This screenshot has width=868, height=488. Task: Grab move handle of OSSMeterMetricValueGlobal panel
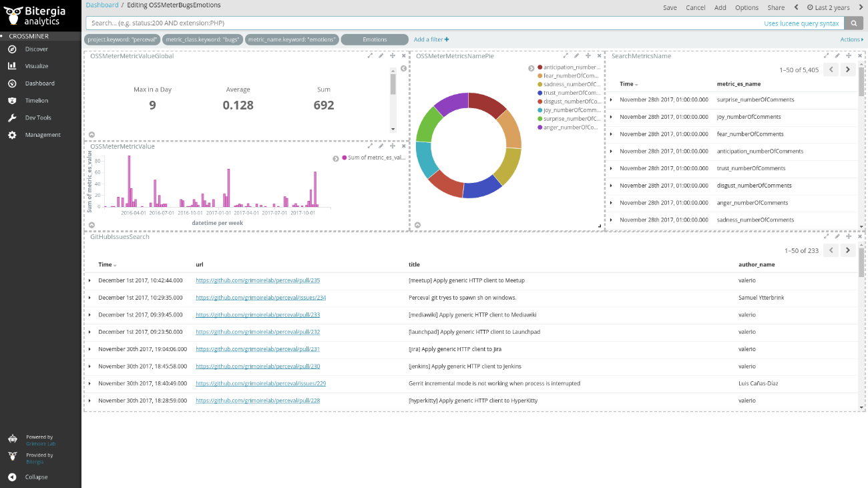pyautogui.click(x=393, y=55)
